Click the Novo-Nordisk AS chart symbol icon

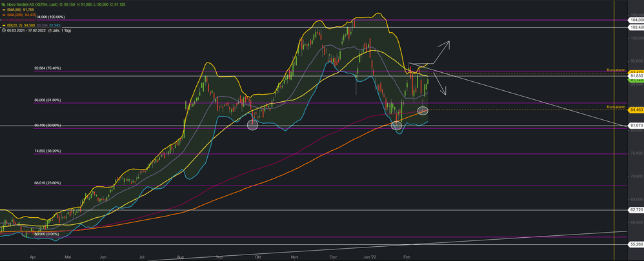click(3, 3)
